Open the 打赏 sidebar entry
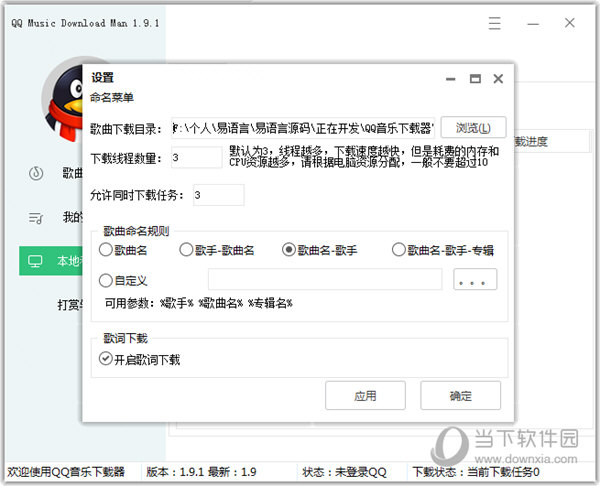The width and height of the screenshot is (600, 486). 70,305
